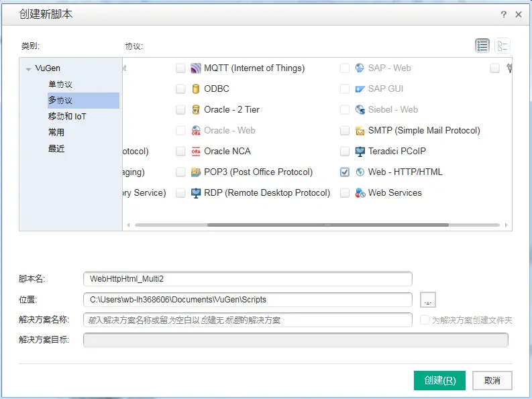Click the Web - HTTP/HTML globe icon
Viewport: 532px width, 399px height.
pyautogui.click(x=360, y=172)
